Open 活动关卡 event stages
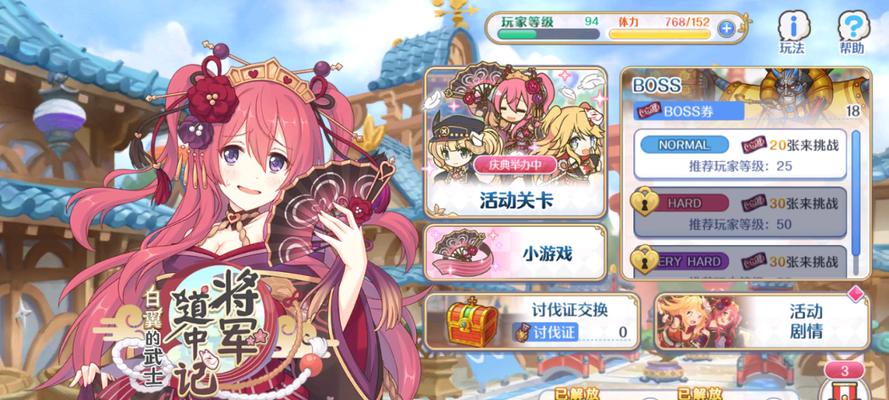Screen dimensions: 889x400 (x=515, y=143)
